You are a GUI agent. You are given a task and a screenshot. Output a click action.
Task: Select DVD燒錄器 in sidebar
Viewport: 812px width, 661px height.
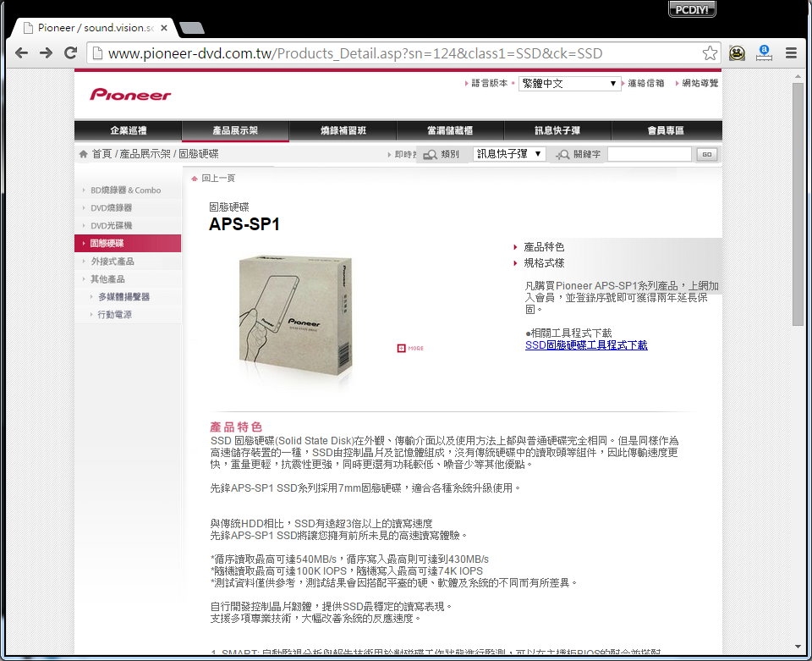pyautogui.click(x=111, y=207)
